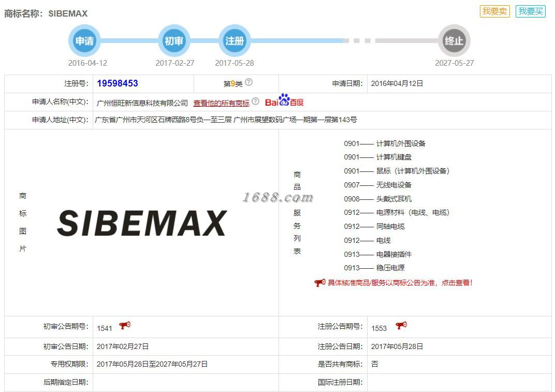
Task: Click timeline date 2017-02-27
Action: pyautogui.click(x=175, y=63)
